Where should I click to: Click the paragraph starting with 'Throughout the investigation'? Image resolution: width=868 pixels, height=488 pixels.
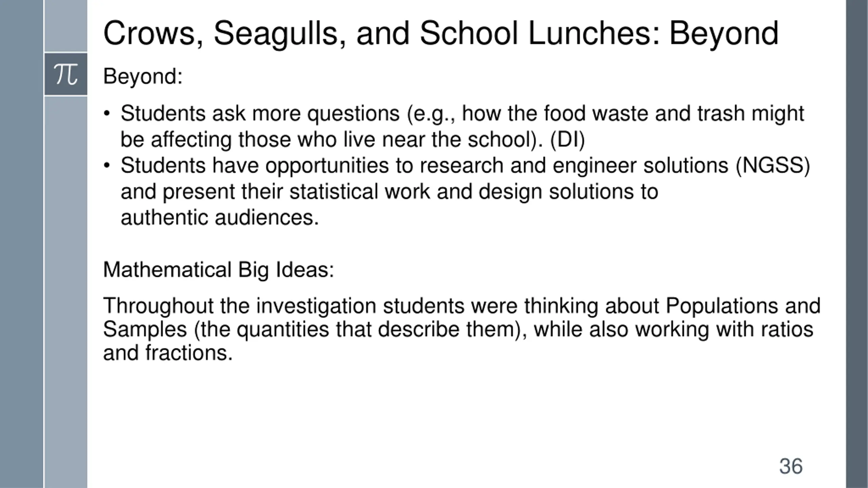pyautogui.click(x=461, y=329)
